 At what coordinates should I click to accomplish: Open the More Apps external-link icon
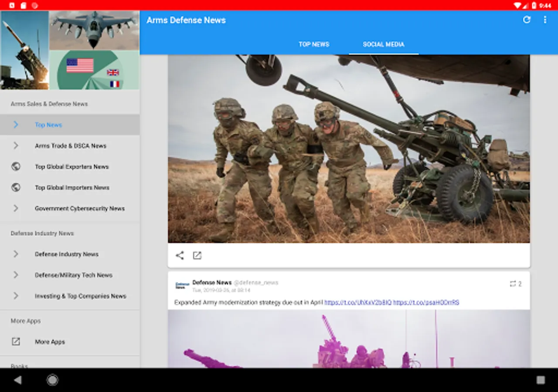pyautogui.click(x=16, y=341)
